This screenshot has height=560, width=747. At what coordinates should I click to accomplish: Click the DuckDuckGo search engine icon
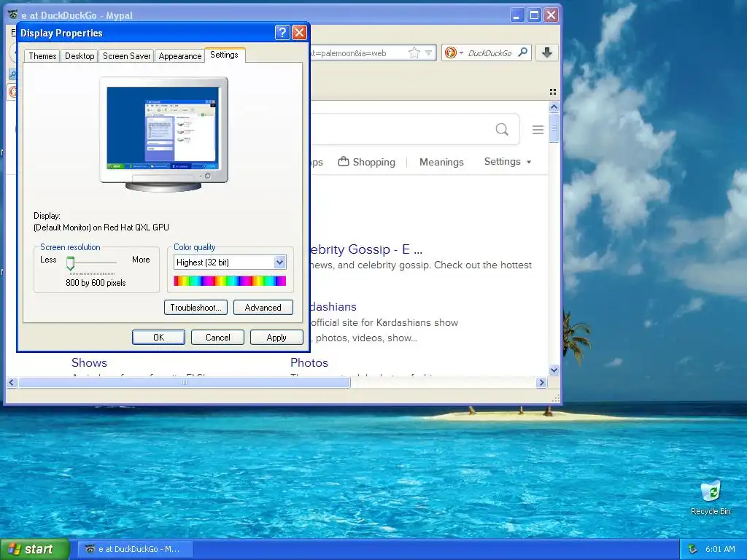(x=451, y=52)
